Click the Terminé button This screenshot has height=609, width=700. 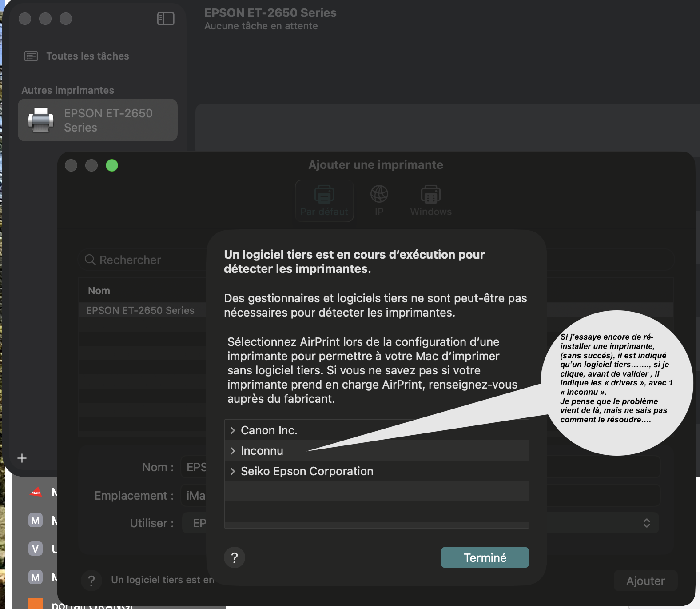485,557
